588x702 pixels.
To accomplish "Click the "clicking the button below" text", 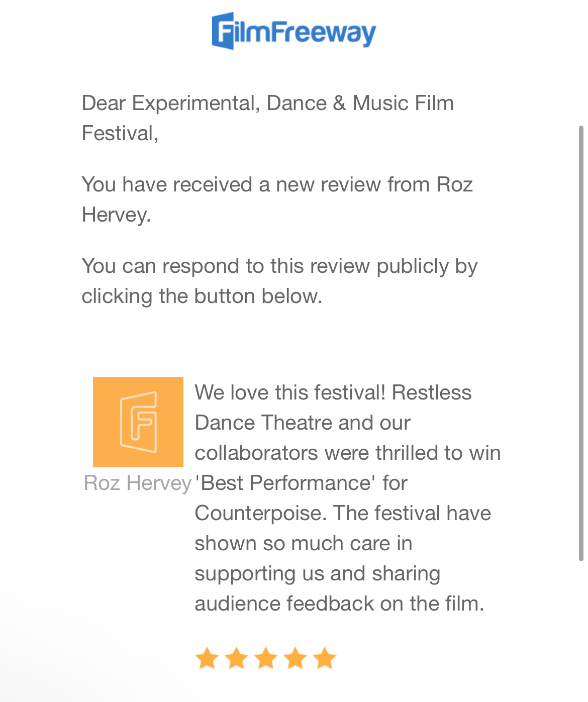I will click(x=202, y=296).
